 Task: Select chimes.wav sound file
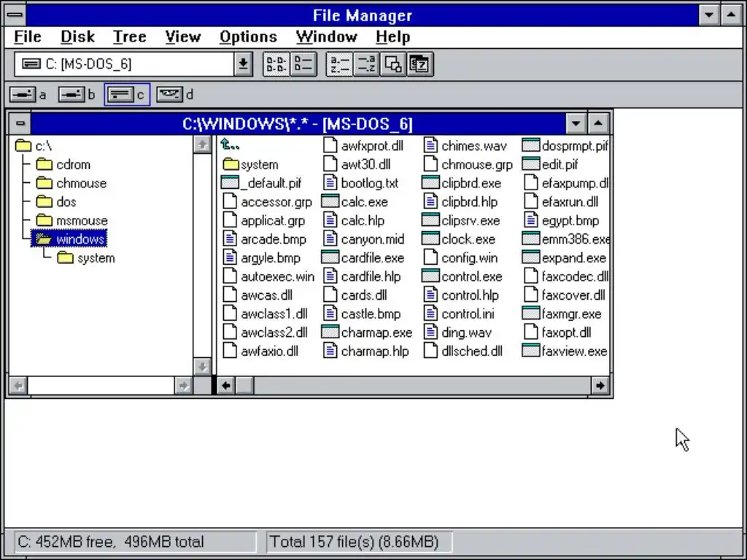click(465, 146)
